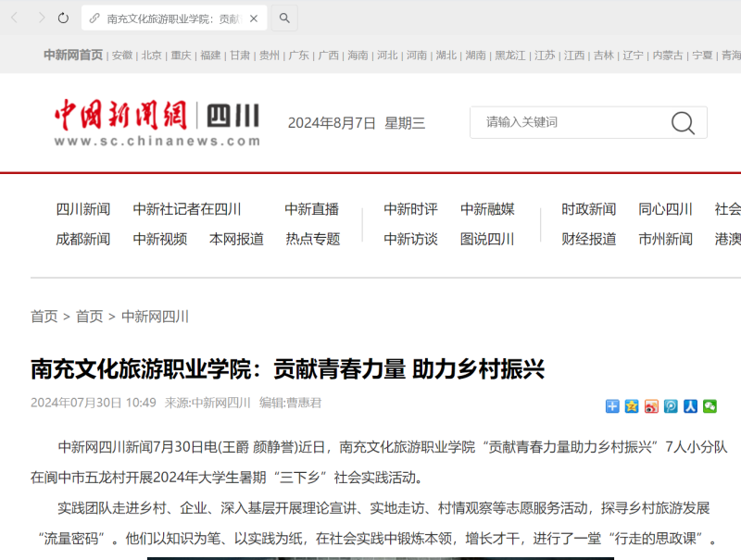Select the 广西 regional link
The height and width of the screenshot is (560, 741).
click(329, 56)
